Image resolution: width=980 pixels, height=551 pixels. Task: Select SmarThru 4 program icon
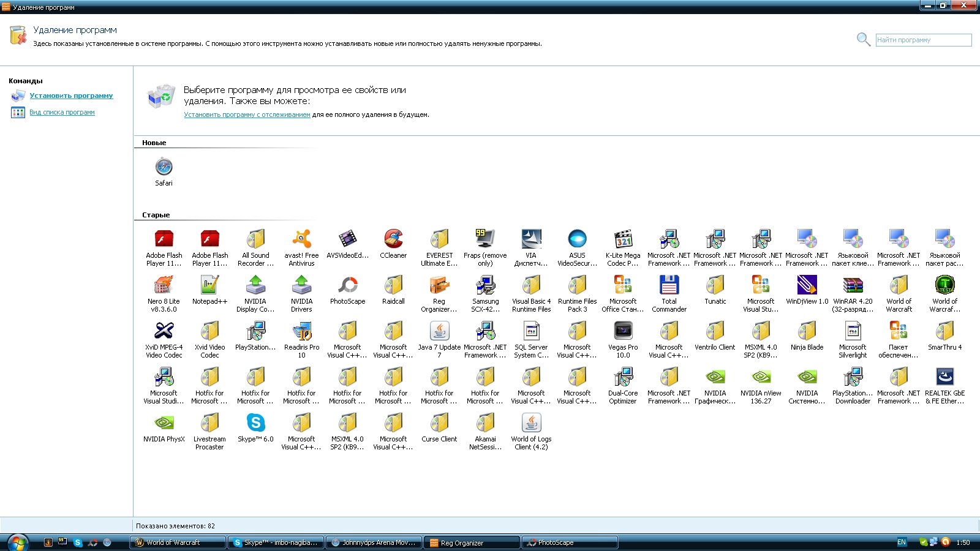[944, 331]
